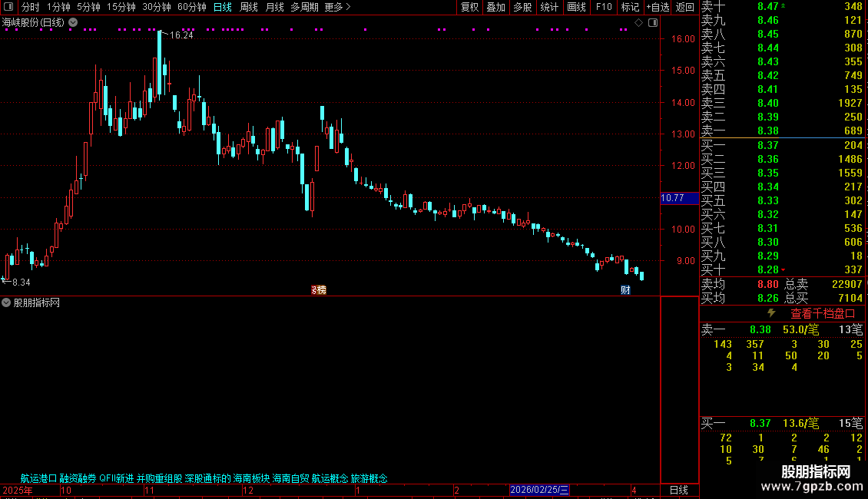868x499 pixels.
Task: Click the 多股 multi-stock button
Action: [x=522, y=7]
